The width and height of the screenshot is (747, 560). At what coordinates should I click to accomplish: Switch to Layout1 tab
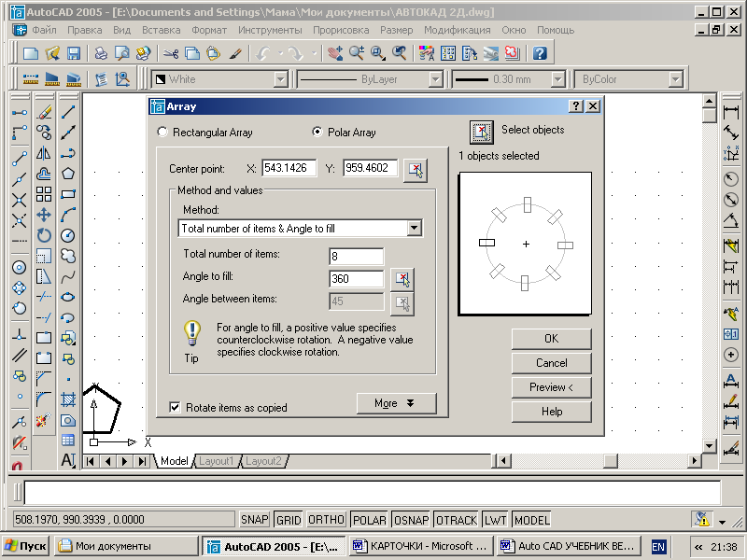coord(217,461)
